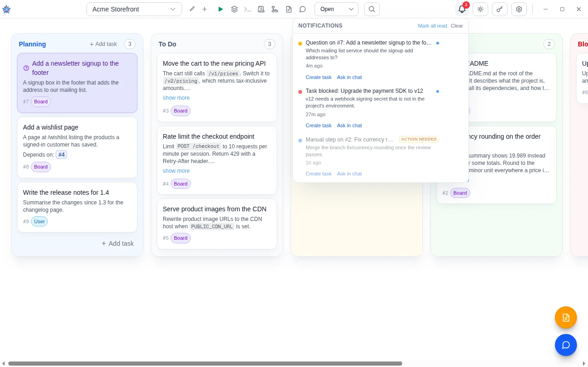Open the Open status filter dropdown

point(337,9)
